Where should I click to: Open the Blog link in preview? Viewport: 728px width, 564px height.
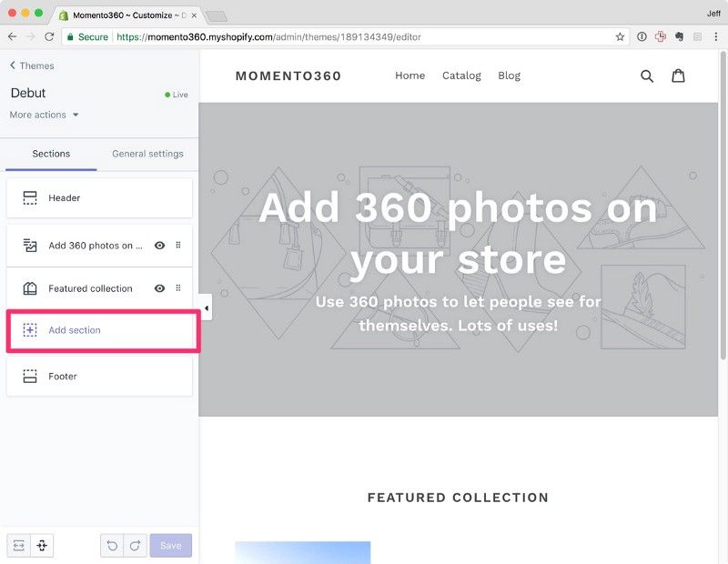pos(509,76)
